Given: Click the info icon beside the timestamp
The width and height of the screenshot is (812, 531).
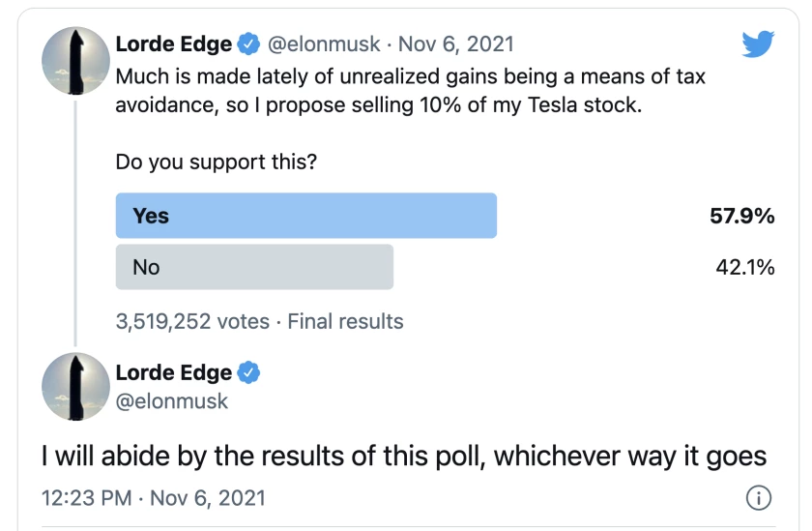Looking at the screenshot, I should point(760,499).
